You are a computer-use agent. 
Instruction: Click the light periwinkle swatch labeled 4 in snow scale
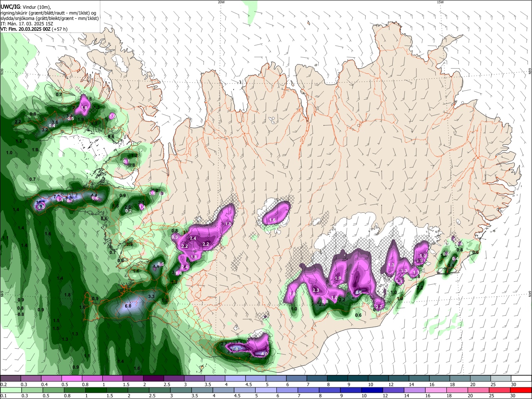[x=235, y=379]
